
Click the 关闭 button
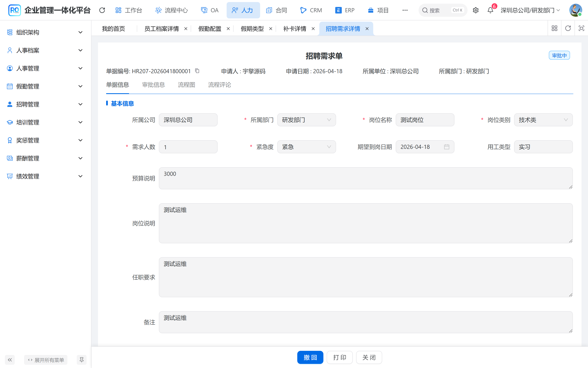click(369, 357)
